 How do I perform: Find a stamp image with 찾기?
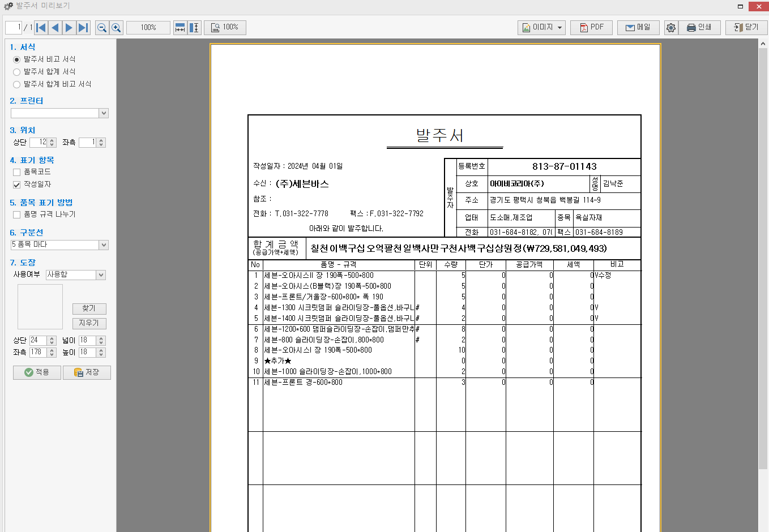89,308
